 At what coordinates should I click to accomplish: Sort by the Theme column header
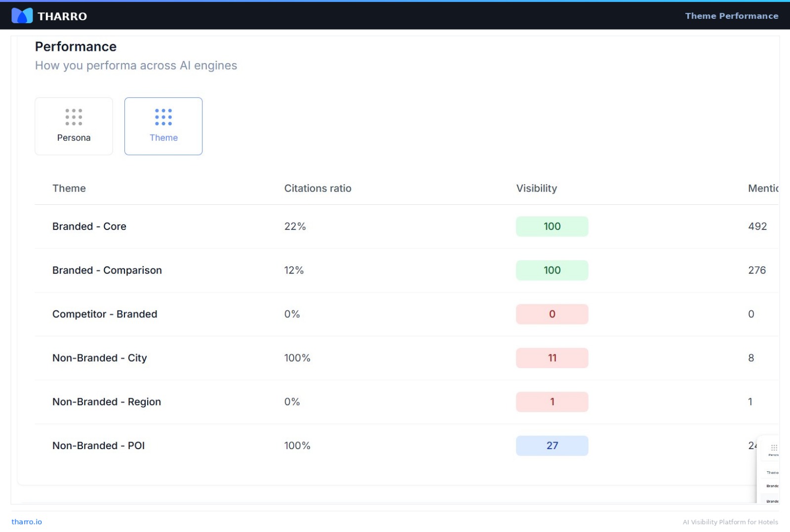[69, 188]
